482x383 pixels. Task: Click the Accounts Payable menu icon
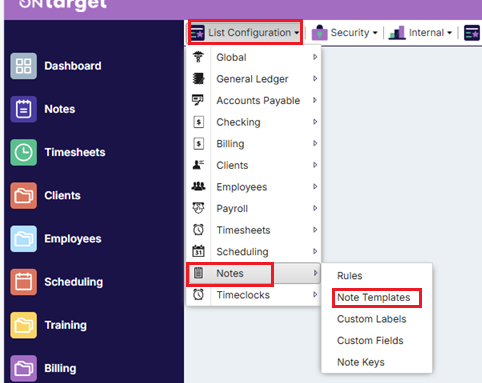[x=198, y=100]
